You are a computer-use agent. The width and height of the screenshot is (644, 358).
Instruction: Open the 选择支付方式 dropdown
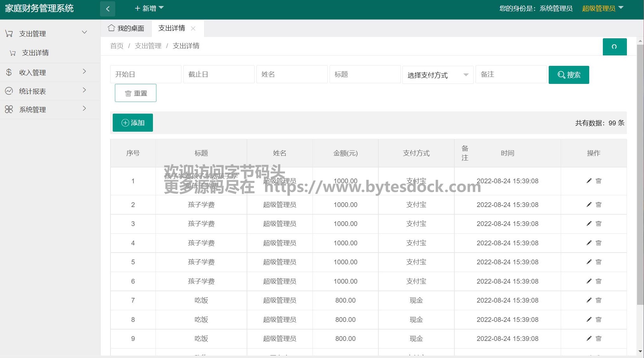pos(438,75)
